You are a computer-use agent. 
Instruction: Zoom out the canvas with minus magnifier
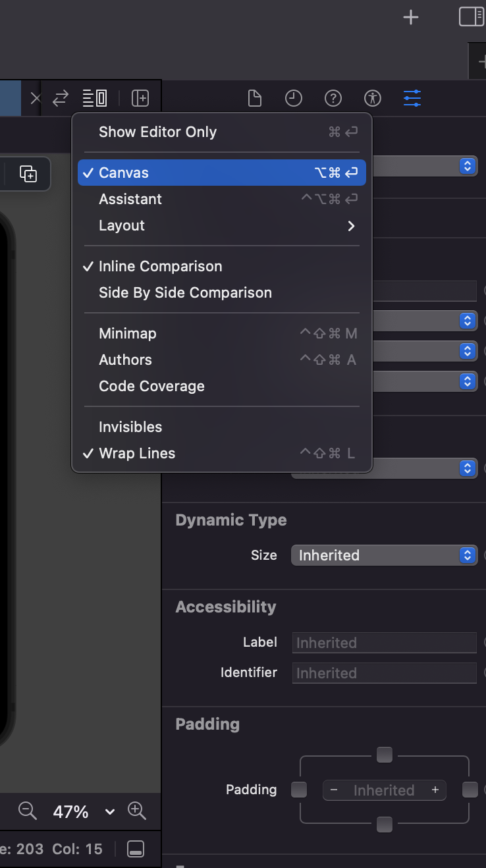tap(27, 811)
